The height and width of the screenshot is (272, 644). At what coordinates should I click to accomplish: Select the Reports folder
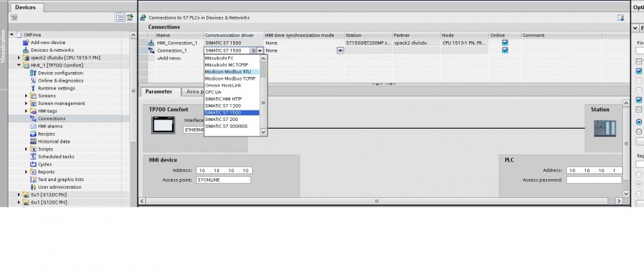coord(46,172)
